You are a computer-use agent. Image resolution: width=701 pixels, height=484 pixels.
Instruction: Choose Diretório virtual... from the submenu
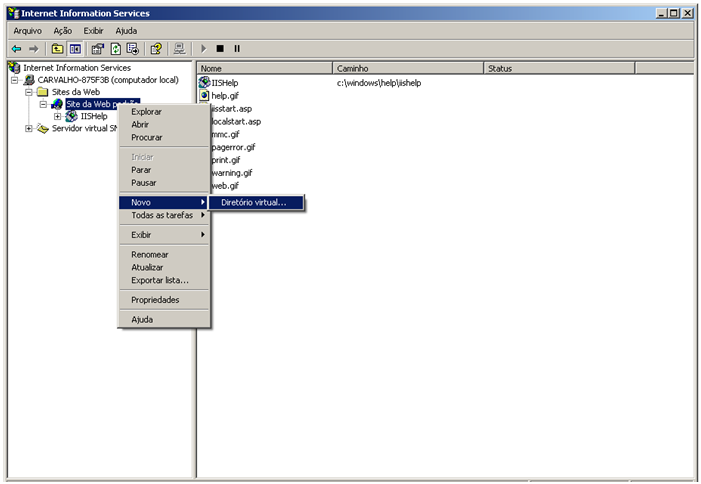(x=253, y=202)
